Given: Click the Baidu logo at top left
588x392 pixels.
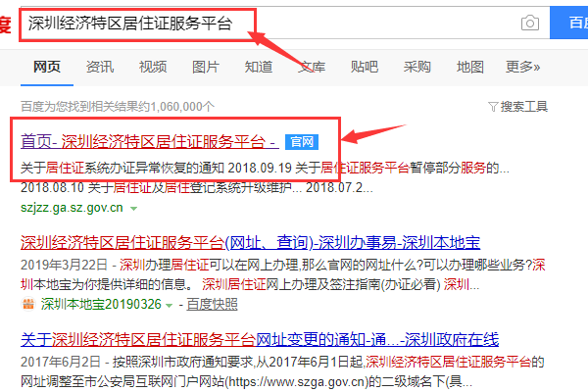Looking at the screenshot, I should (5, 24).
